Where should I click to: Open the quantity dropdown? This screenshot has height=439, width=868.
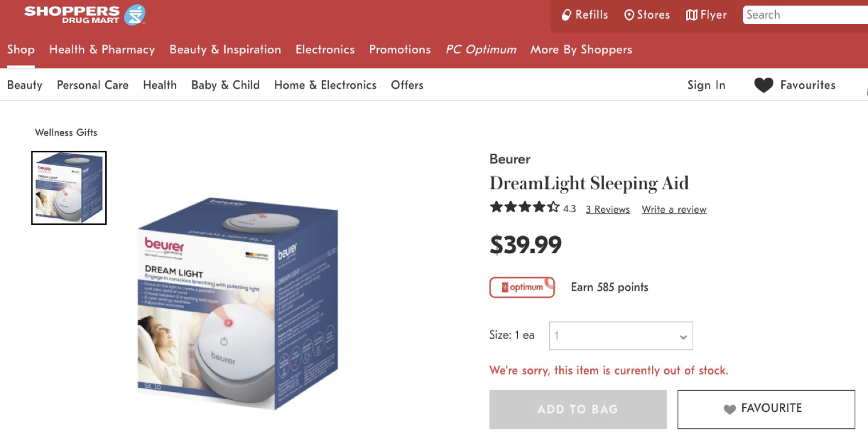pyautogui.click(x=621, y=336)
